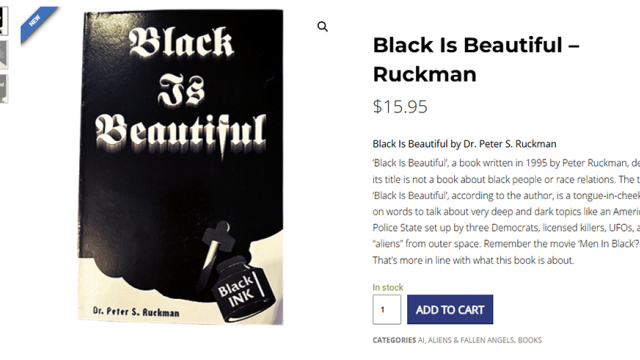Select the second grayed product thumbnail
The height and width of the screenshot is (360, 640).
coord(4,55)
